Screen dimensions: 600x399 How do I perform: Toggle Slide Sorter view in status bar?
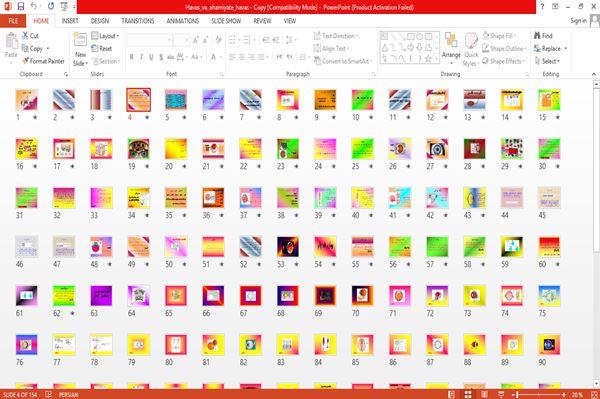[x=468, y=394]
